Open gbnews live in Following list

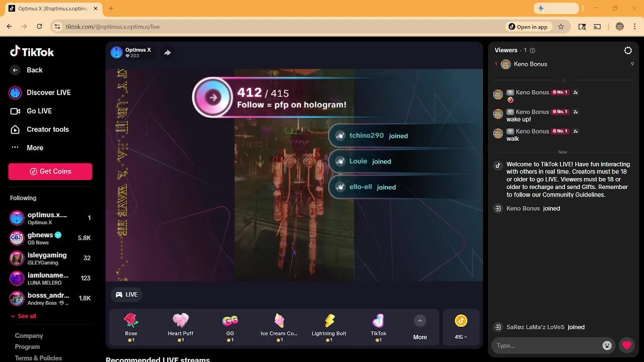[x=50, y=238]
